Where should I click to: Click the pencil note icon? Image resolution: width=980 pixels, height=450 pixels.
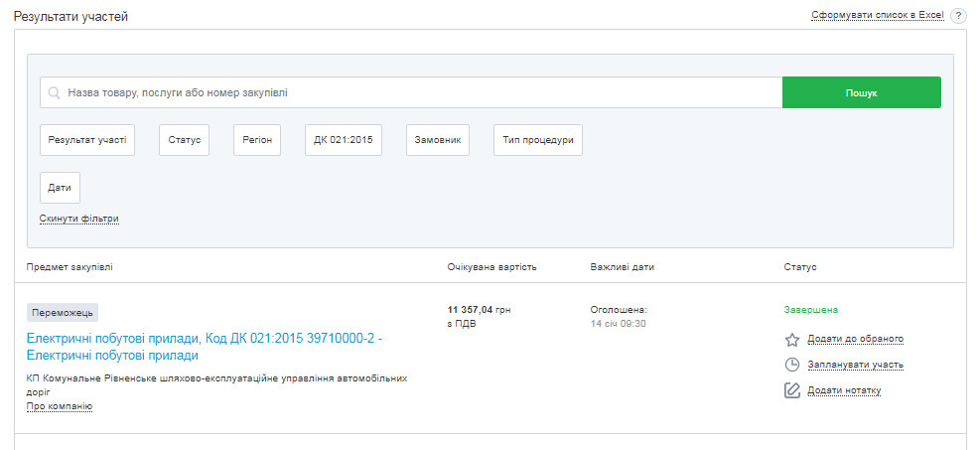(x=792, y=390)
